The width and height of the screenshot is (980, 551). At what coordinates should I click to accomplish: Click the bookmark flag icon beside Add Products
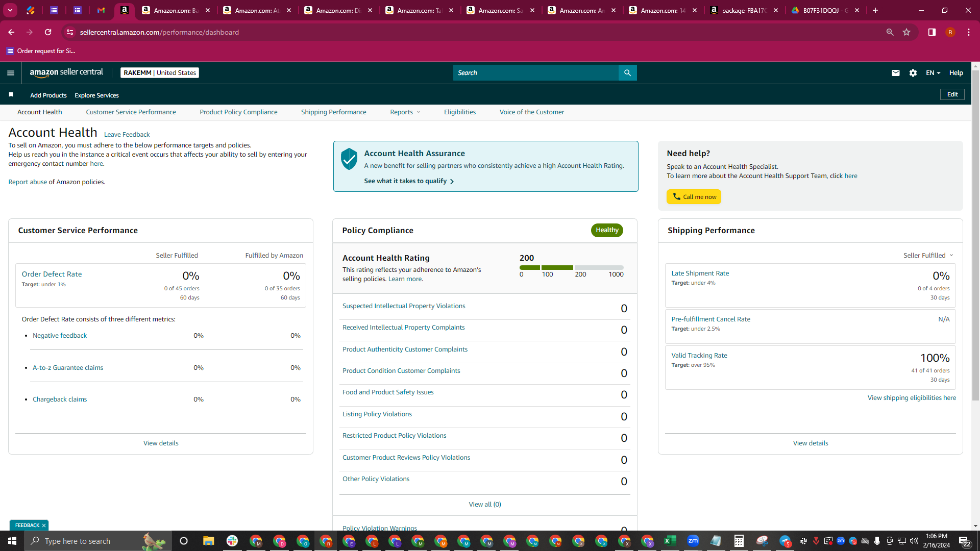pos(11,95)
